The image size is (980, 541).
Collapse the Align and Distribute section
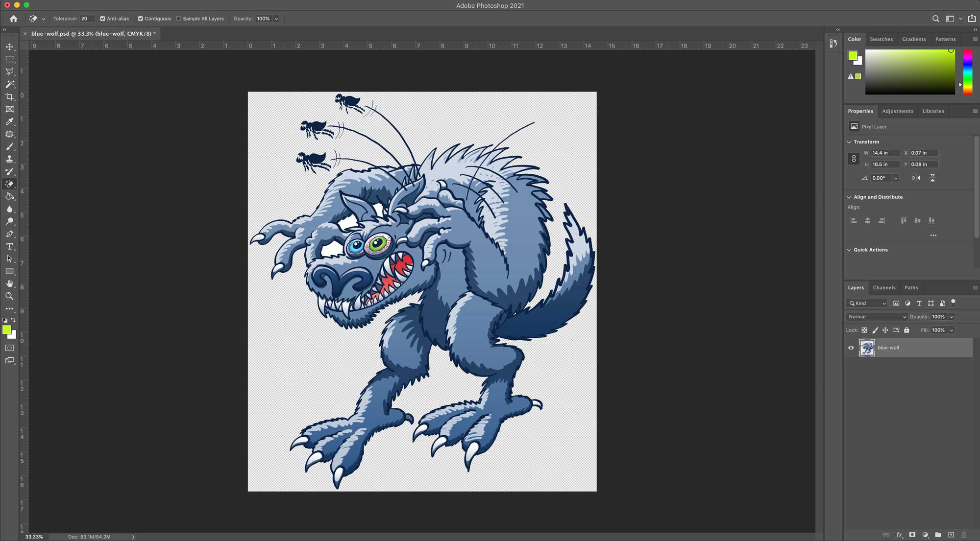pos(849,197)
